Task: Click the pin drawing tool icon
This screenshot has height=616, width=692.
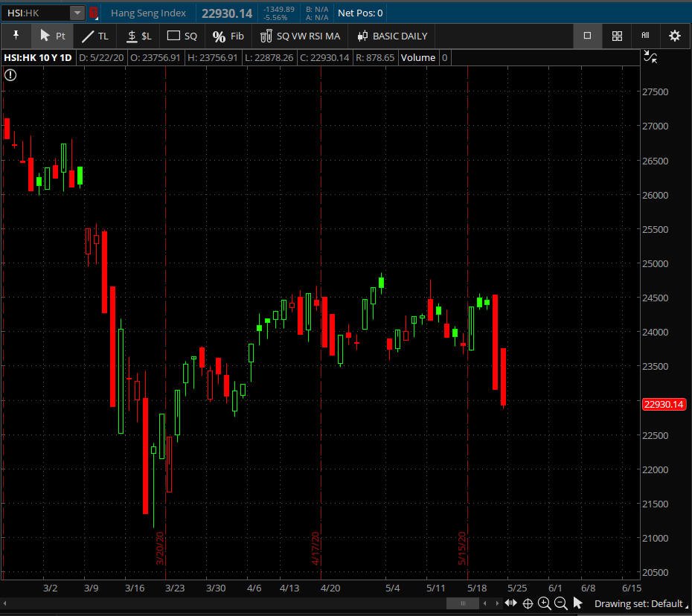Action: point(16,36)
